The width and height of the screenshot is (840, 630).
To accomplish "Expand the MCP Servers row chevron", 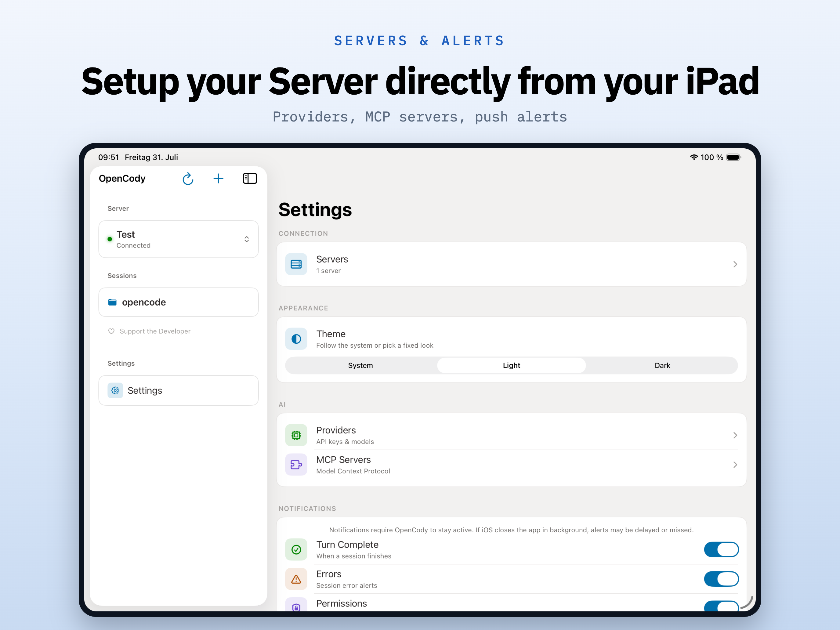I will pyautogui.click(x=735, y=465).
